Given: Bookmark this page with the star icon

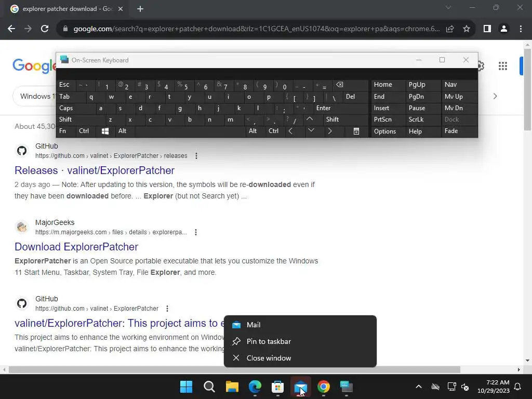Looking at the screenshot, I should [x=467, y=29].
